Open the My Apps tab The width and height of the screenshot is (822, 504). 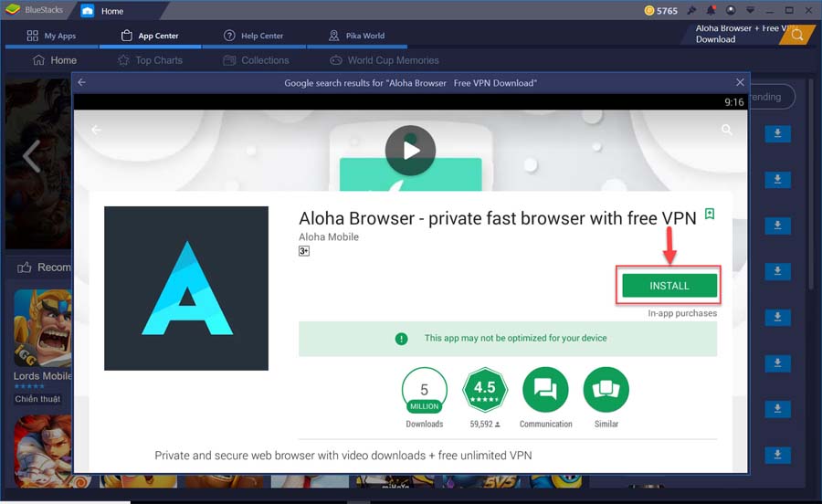point(51,36)
